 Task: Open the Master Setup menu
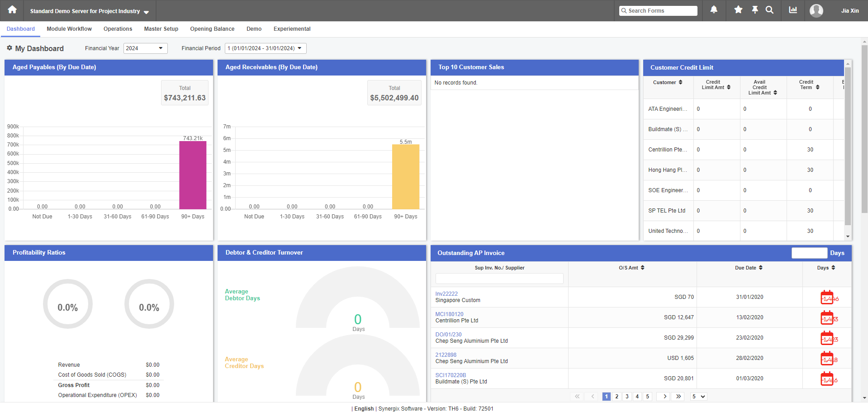tap(161, 29)
